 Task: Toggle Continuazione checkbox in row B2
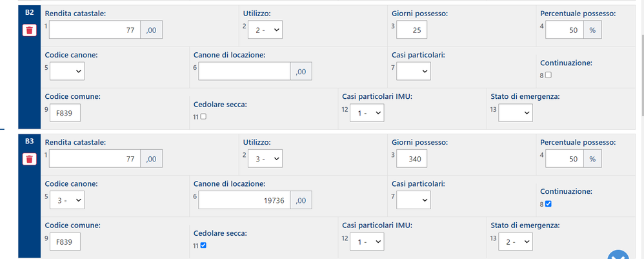(548, 75)
